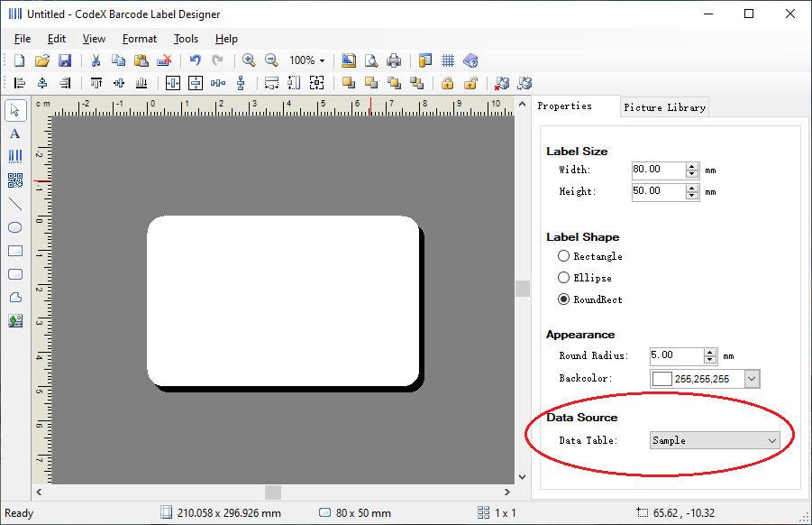Image resolution: width=812 pixels, height=525 pixels.
Task: Open the Format menu
Action: tap(140, 39)
